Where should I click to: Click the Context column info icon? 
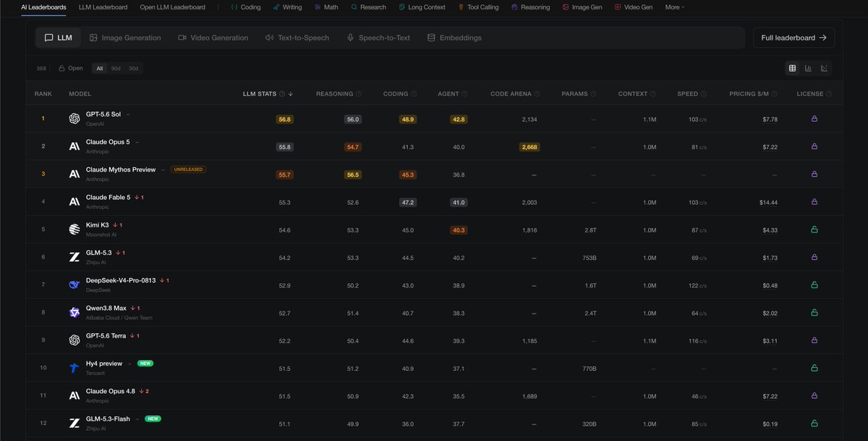[653, 94]
